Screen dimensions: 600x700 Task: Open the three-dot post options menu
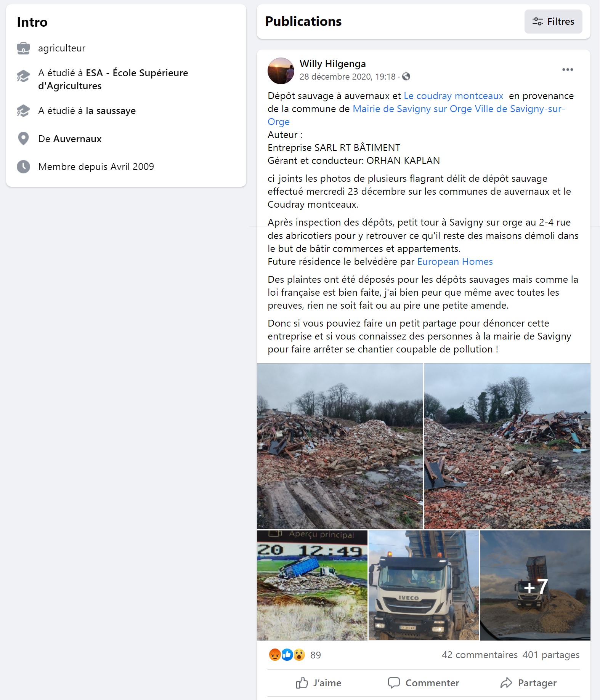pos(567,70)
